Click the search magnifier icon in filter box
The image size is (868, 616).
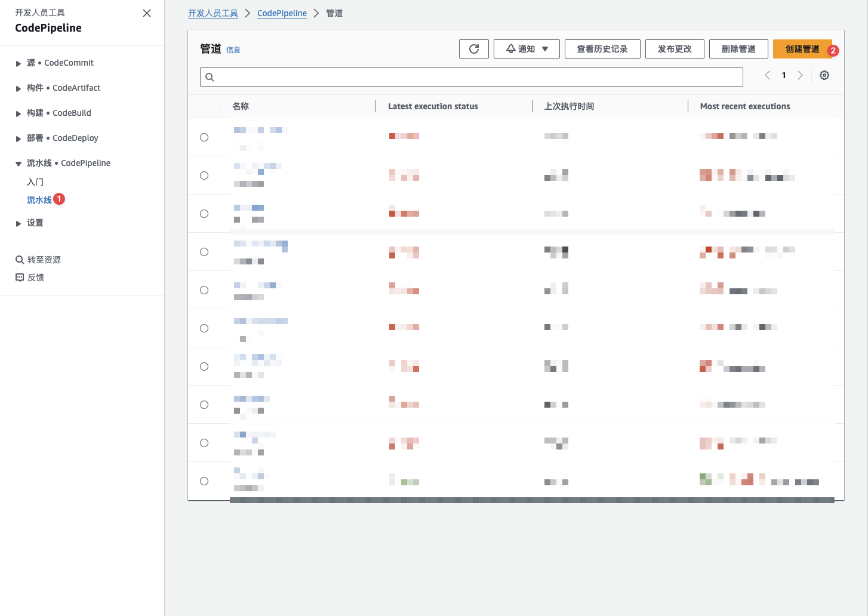[210, 77]
